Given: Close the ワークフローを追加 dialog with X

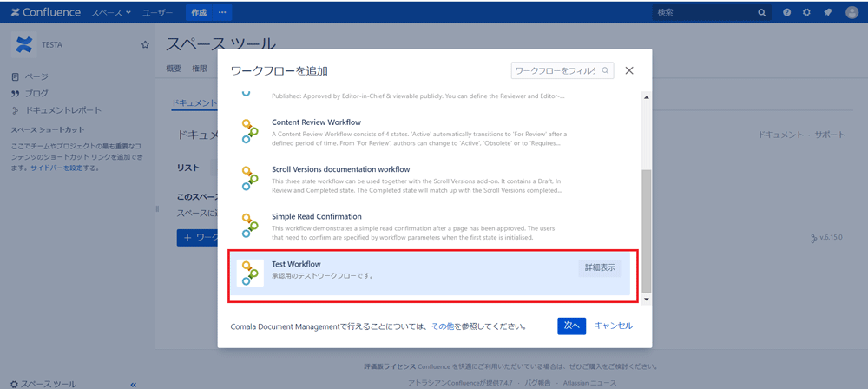Looking at the screenshot, I should (x=628, y=70).
